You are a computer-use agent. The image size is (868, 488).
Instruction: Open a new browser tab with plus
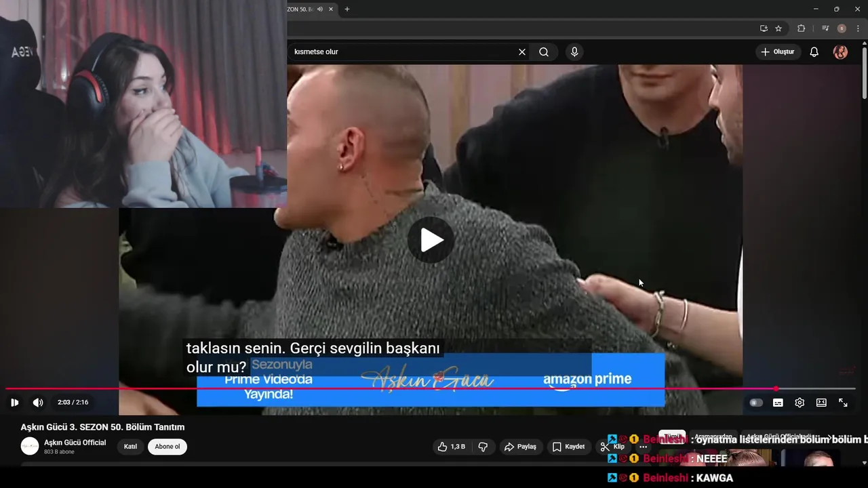pos(347,9)
